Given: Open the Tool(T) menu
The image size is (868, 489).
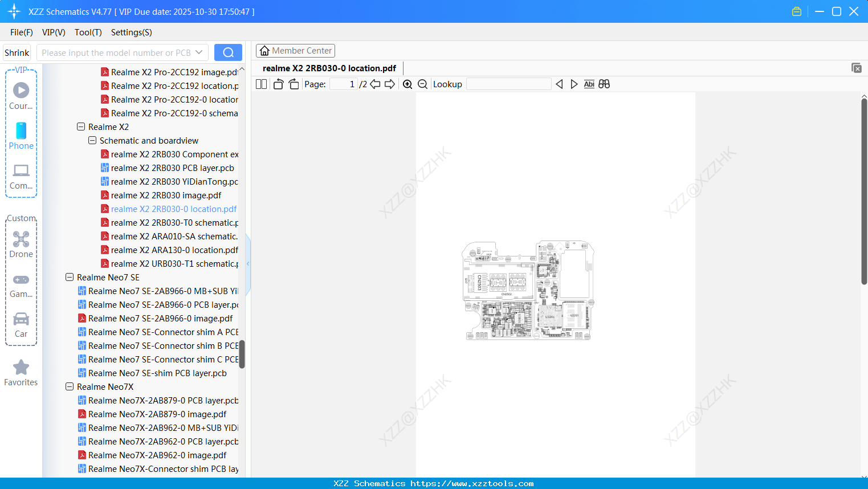Looking at the screenshot, I should point(88,32).
